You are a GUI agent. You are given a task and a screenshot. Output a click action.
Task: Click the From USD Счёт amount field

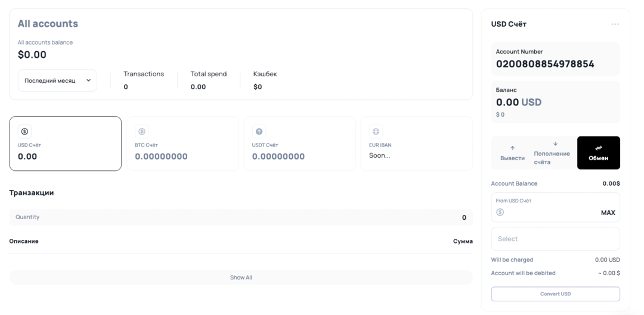[549, 213]
